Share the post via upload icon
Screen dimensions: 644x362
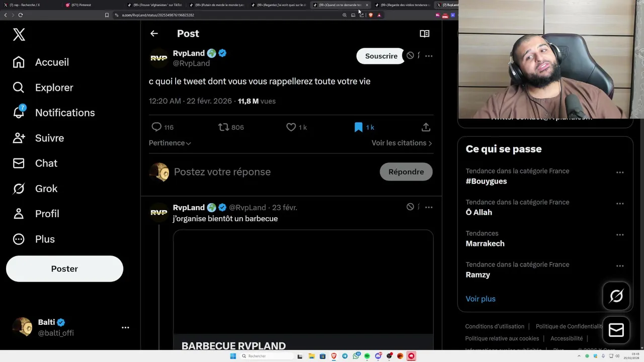coord(426,127)
